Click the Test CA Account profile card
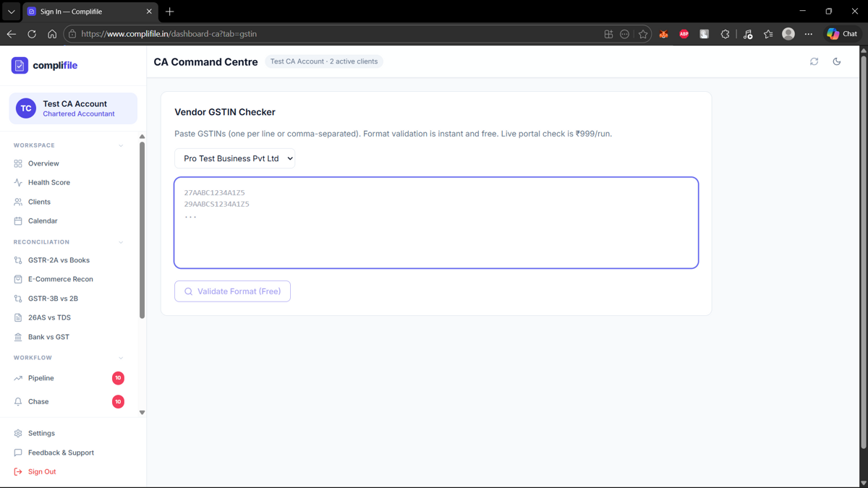 coord(73,108)
